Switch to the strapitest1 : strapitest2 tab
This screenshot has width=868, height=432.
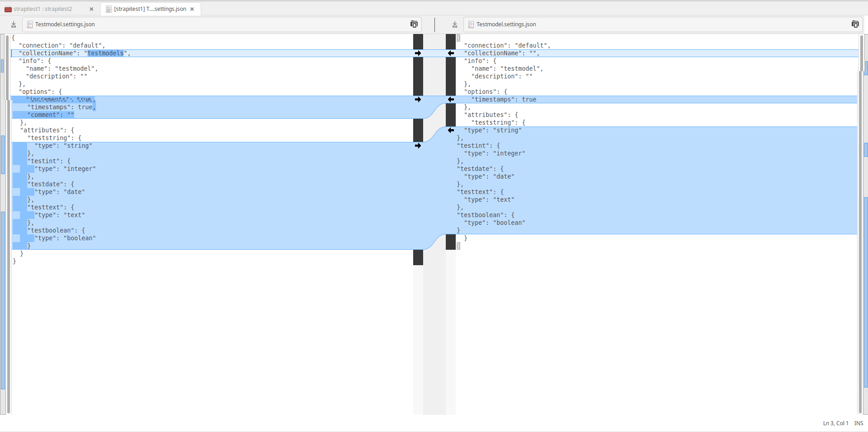tap(43, 9)
